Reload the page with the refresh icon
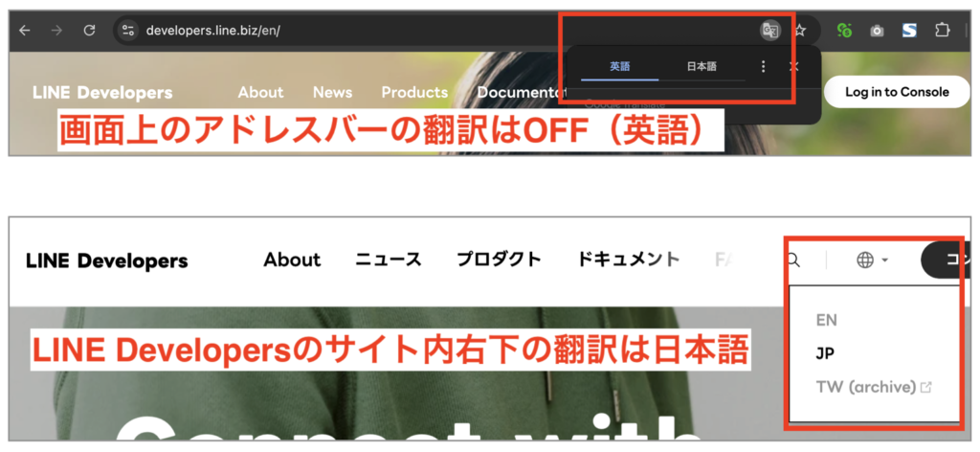Image resolution: width=980 pixels, height=452 pixels. coord(89,31)
